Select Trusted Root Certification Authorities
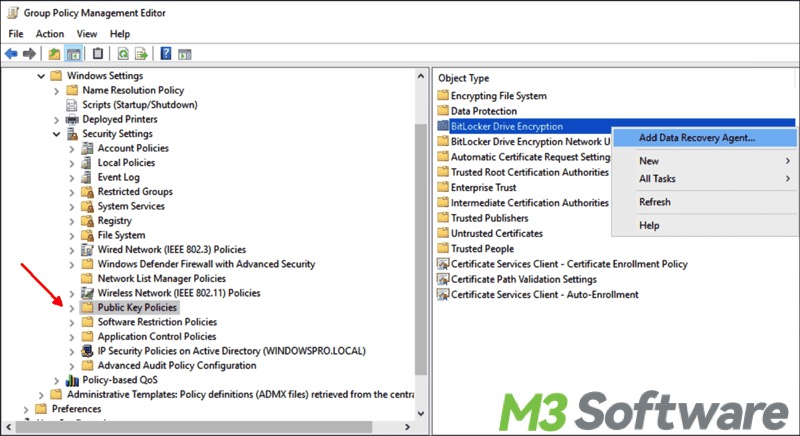This screenshot has height=436, width=800. click(x=530, y=172)
